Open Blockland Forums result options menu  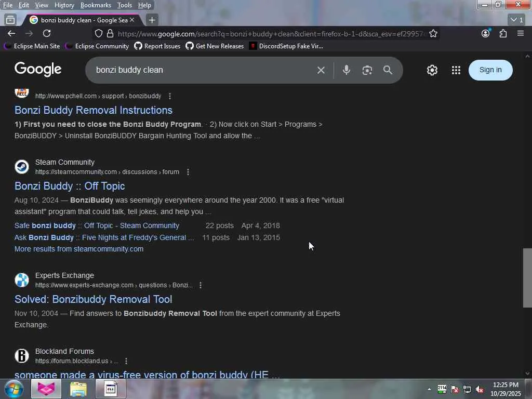pyautogui.click(x=126, y=362)
